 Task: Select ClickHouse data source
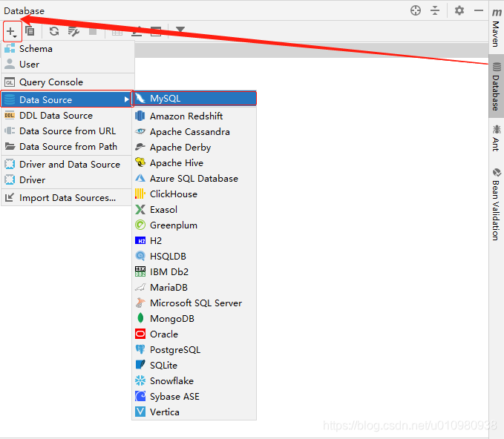tap(194, 194)
